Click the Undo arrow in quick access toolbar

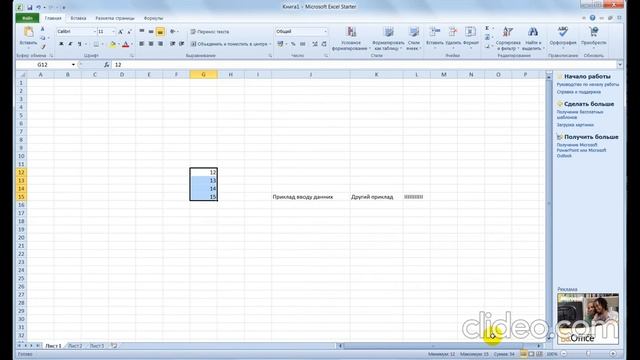click(x=38, y=7)
